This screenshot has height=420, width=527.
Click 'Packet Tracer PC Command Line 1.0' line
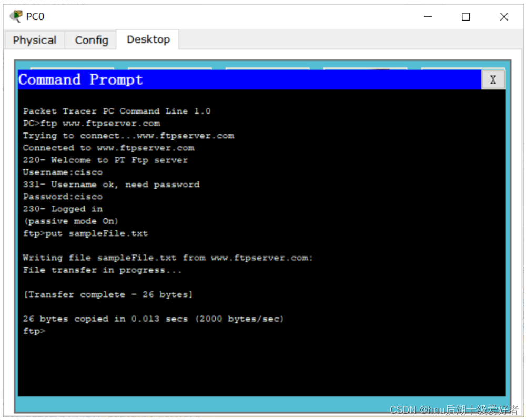(x=117, y=111)
